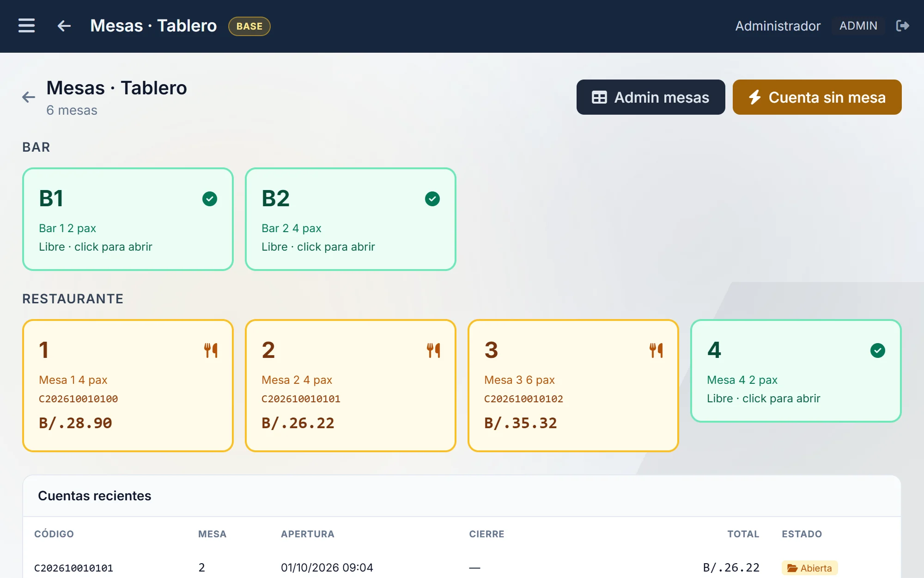The image size is (924, 578).
Task: Click the BAR section label
Action: tap(36, 147)
